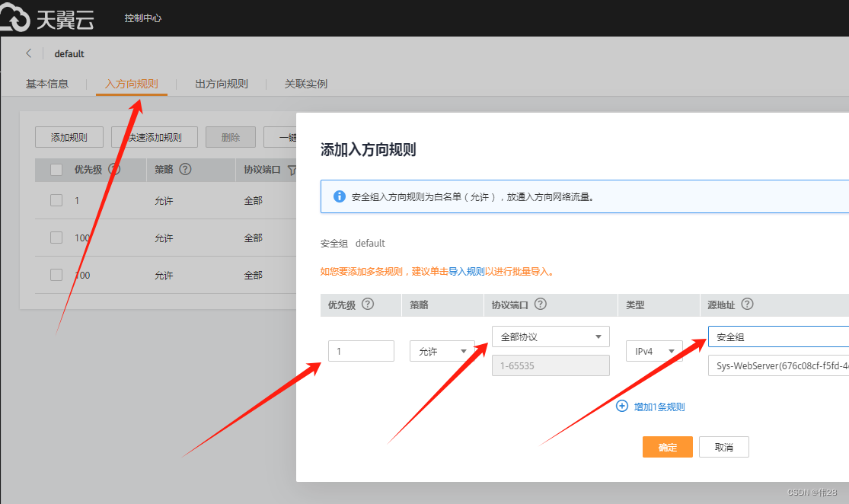The image size is (849, 504).
Task: Click help icon beside 策略 table header
Action: click(185, 170)
